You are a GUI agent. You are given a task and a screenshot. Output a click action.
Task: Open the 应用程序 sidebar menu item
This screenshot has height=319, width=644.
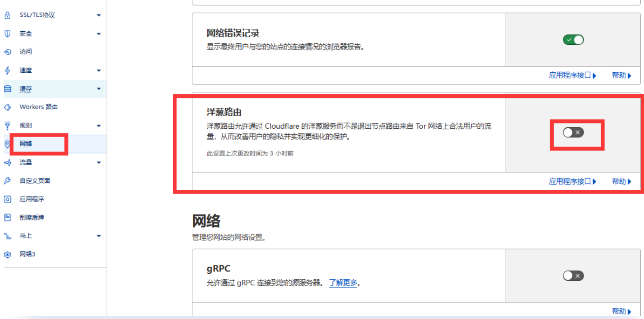pos(32,199)
